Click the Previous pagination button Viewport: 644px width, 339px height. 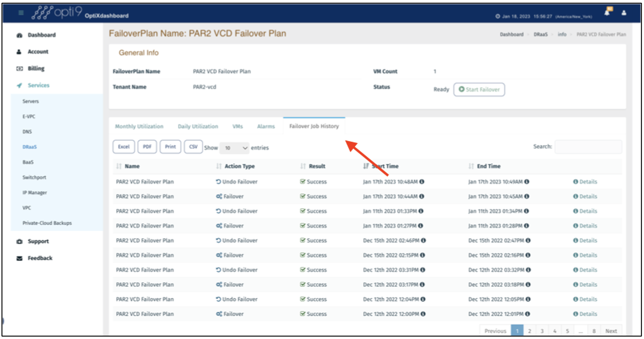(495, 331)
